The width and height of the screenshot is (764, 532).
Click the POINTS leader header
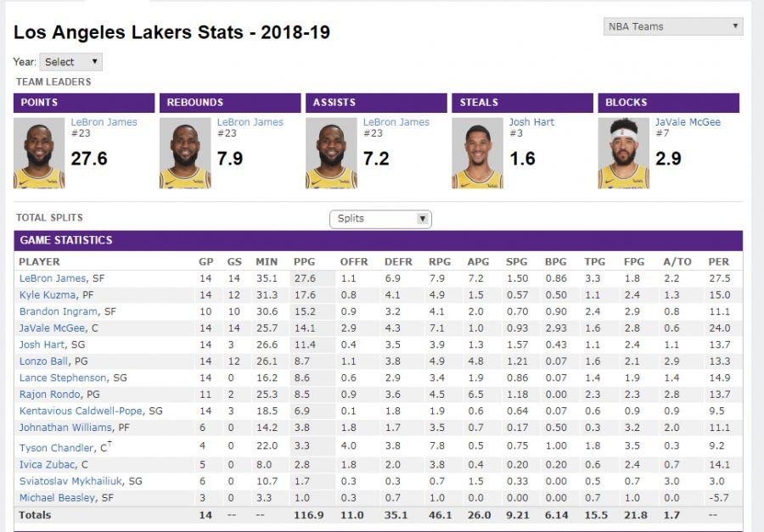[84, 103]
